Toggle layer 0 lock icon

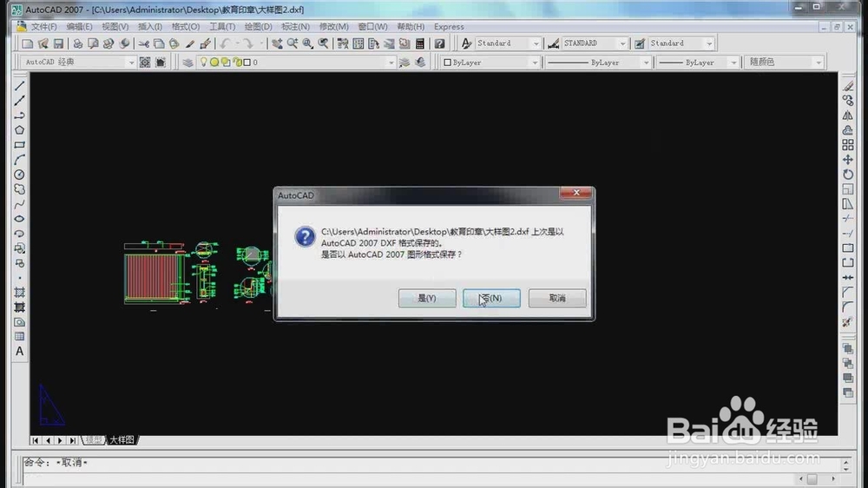point(238,62)
